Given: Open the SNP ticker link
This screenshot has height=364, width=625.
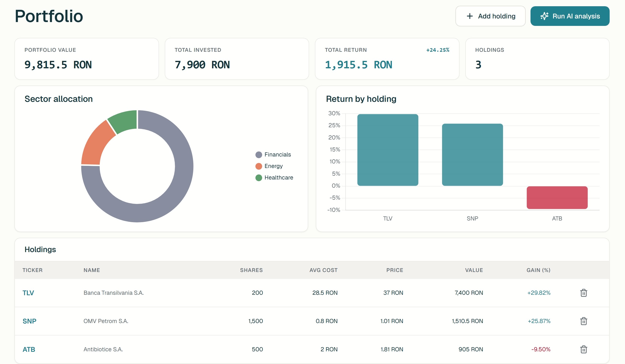Looking at the screenshot, I should 29,321.
